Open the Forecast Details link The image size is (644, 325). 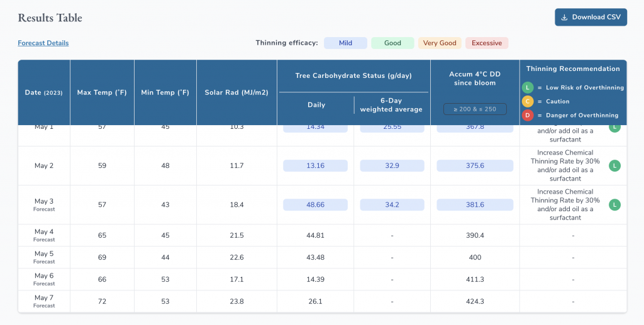click(43, 43)
